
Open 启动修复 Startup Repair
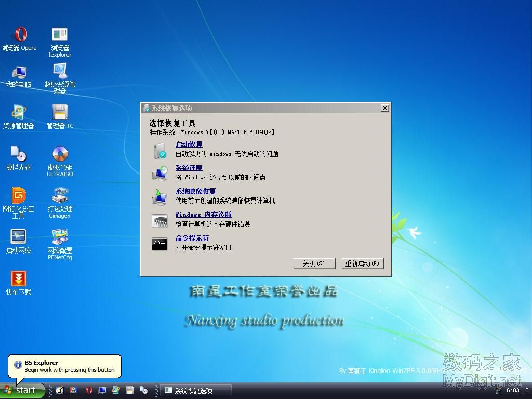(x=188, y=144)
